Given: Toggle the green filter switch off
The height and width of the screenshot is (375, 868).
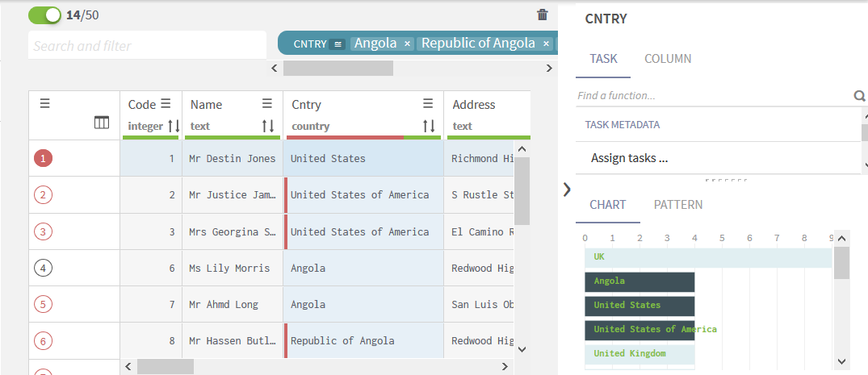Looking at the screenshot, I should point(44,15).
